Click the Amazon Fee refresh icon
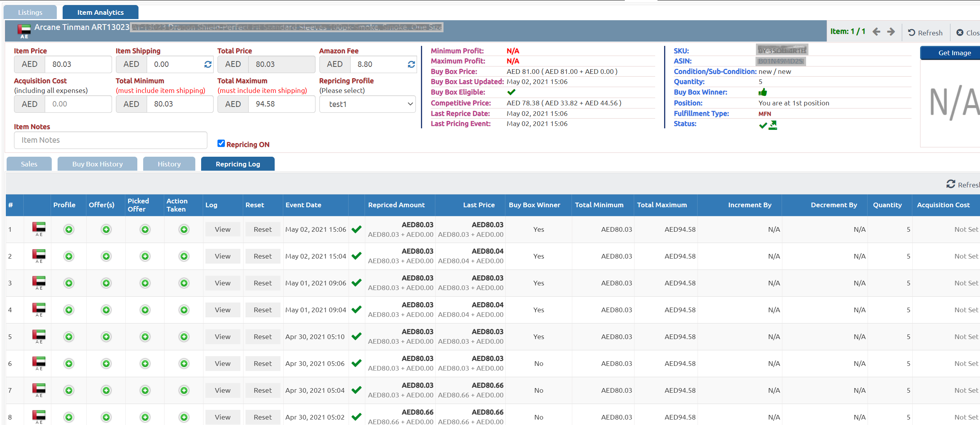This screenshot has width=980, height=425. pyautogui.click(x=411, y=65)
